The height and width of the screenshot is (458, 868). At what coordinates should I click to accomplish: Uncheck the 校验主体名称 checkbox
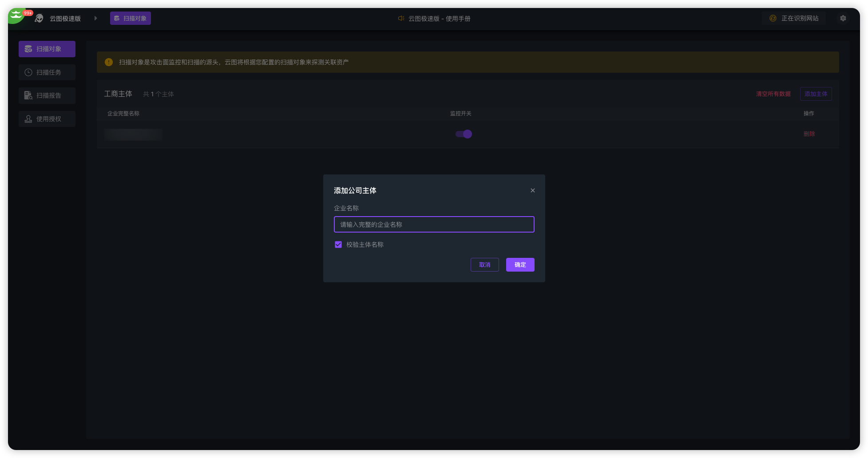tap(338, 245)
